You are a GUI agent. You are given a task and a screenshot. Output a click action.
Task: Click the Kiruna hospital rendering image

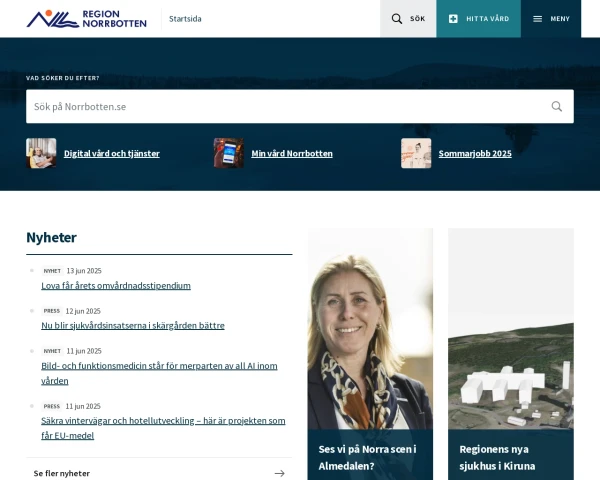tap(511, 329)
